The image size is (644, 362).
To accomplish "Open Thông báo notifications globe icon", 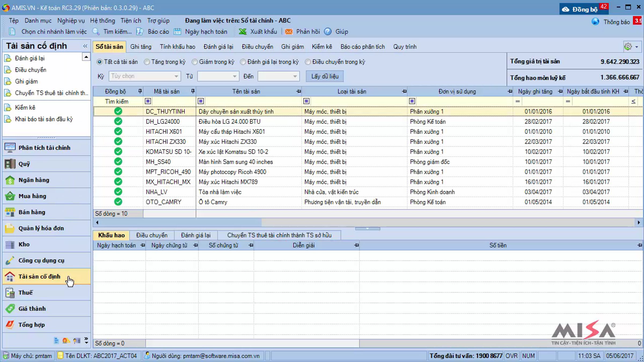I will tap(595, 22).
